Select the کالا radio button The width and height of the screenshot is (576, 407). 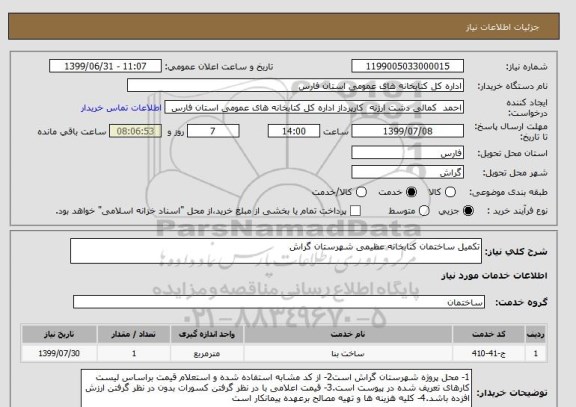coord(450,192)
